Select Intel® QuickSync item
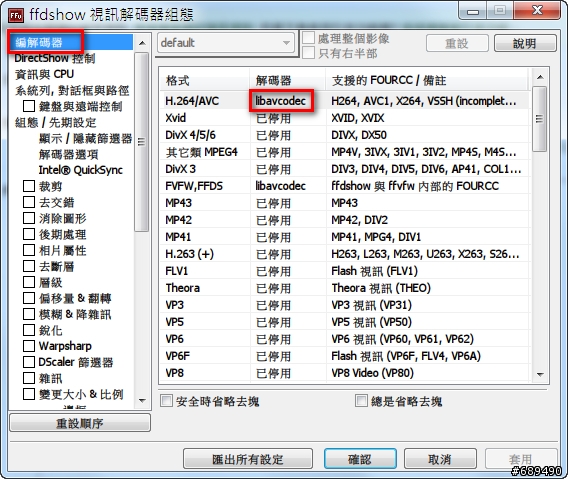This screenshot has width=568, height=479. (81, 170)
